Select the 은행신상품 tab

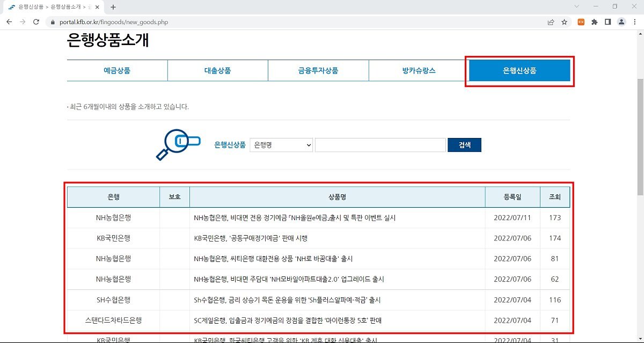[519, 70]
